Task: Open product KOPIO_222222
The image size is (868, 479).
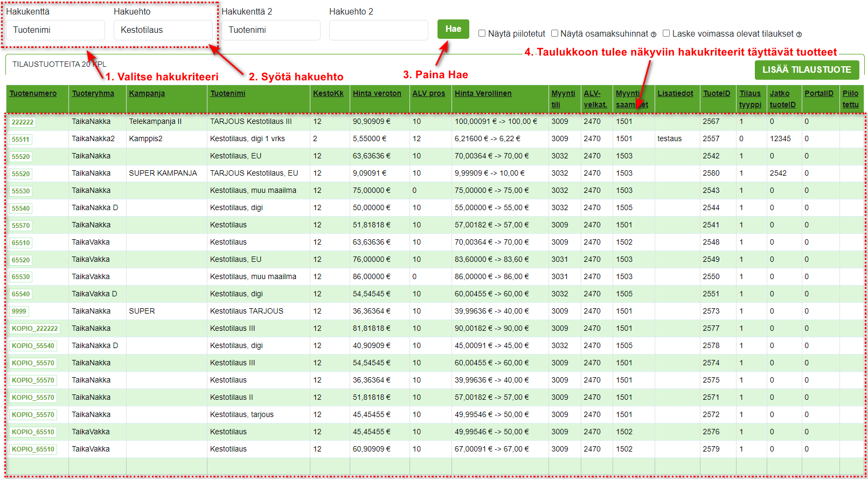Action: (34, 329)
